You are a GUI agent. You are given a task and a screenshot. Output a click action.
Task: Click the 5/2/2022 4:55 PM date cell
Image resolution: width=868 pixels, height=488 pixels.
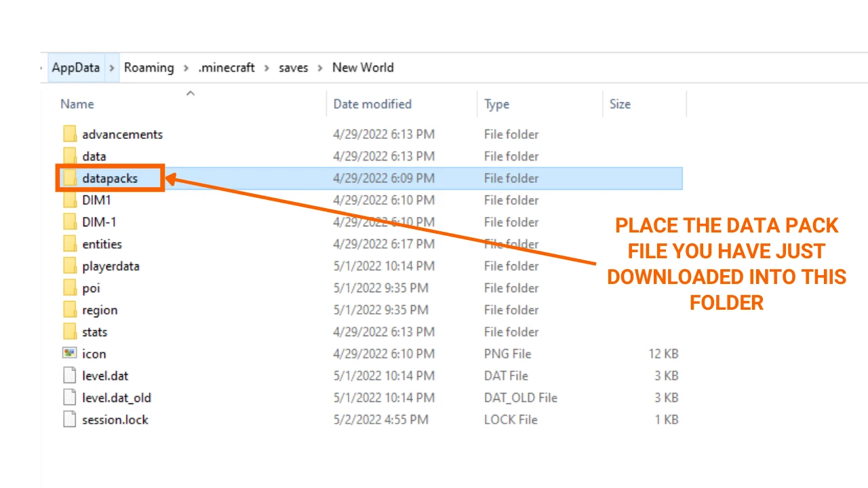coord(380,420)
